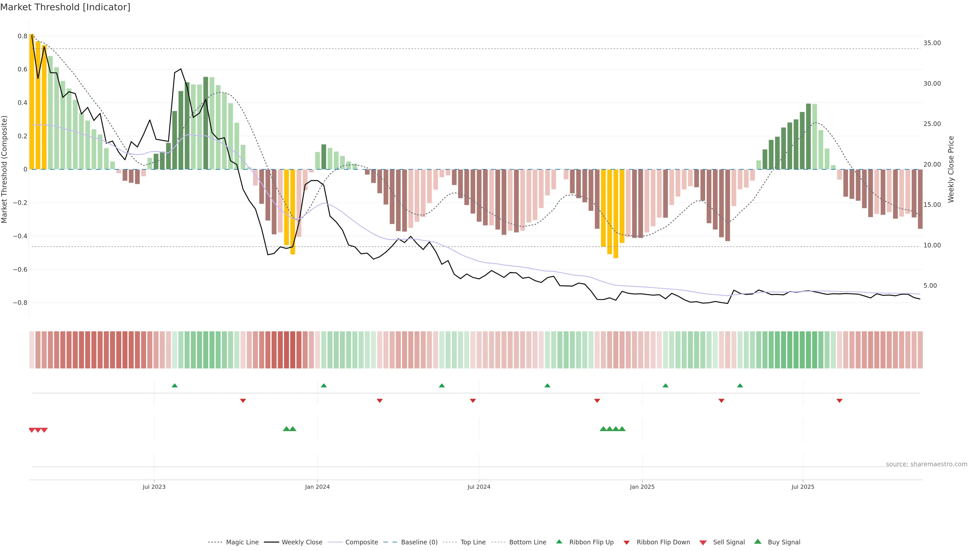The width and height of the screenshot is (980, 551).
Task: Click green Ribbon Flip Up legend triangle
Action: 559,542
